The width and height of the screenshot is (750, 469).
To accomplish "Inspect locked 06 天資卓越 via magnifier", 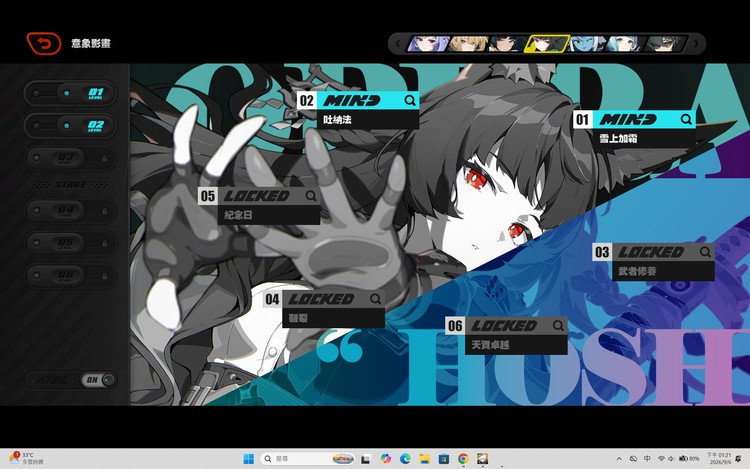I will tap(558, 326).
